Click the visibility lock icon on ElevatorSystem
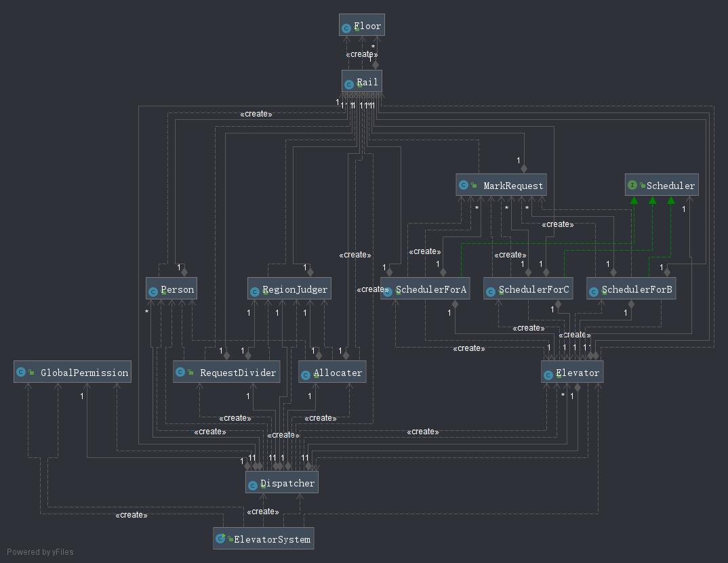728x563 pixels. coord(230,539)
